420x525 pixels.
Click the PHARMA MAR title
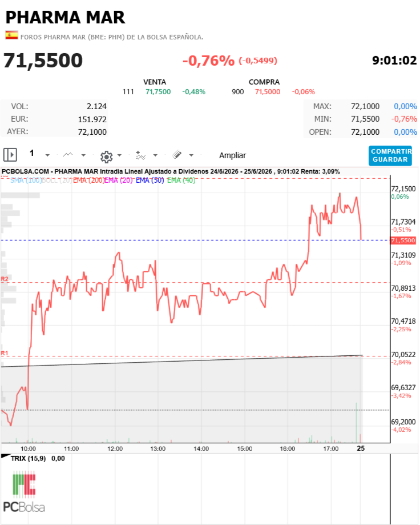tap(65, 17)
